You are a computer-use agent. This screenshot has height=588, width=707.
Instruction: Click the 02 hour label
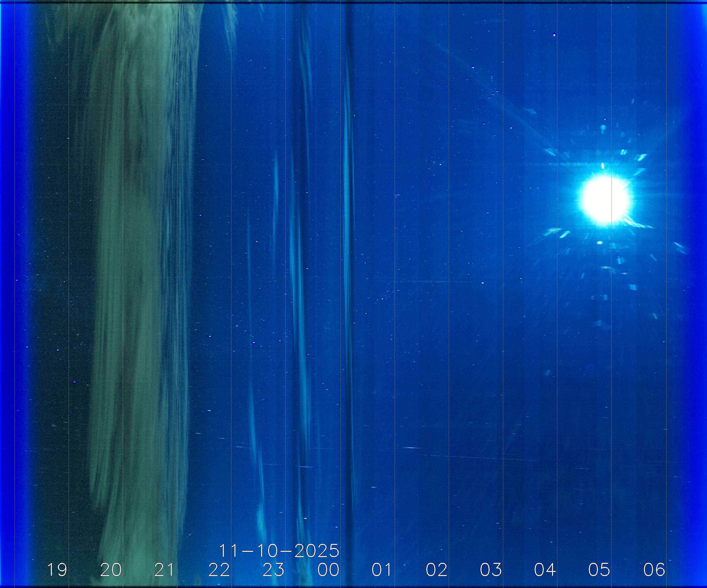point(436,570)
